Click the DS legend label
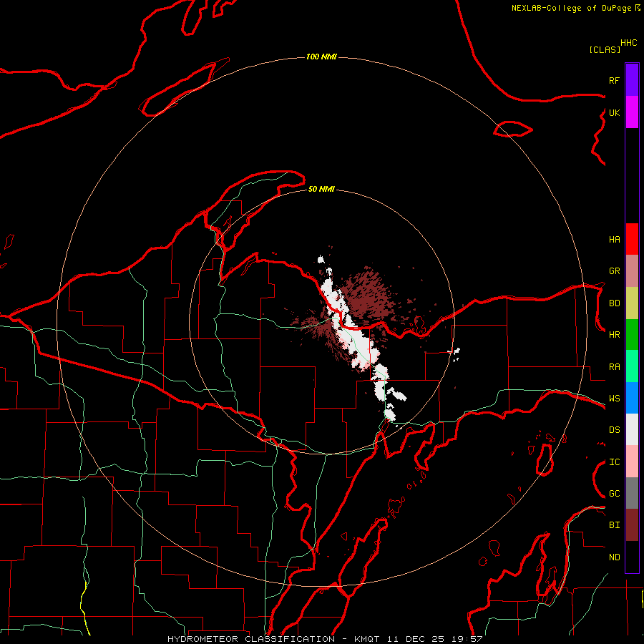Viewport: 644px width, 644px height. click(615, 430)
